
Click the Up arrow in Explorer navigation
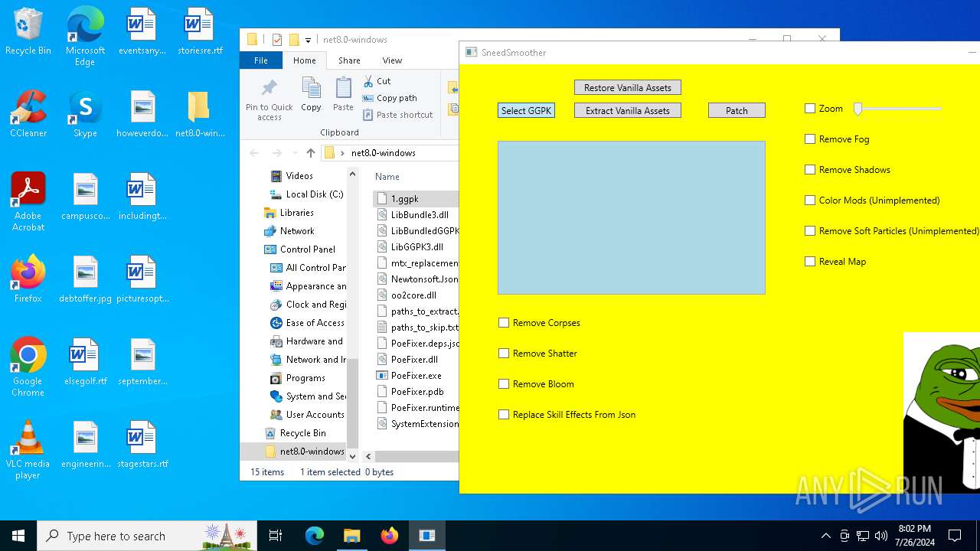[x=311, y=153]
